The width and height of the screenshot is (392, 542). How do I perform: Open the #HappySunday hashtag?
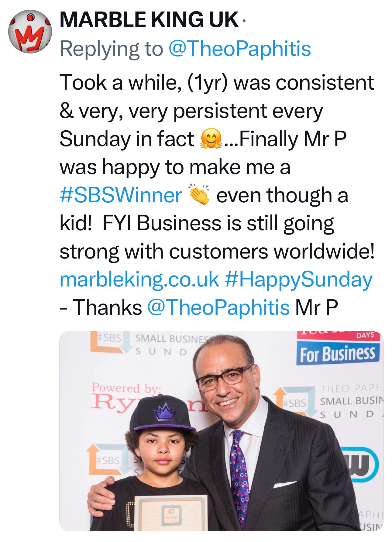(298, 279)
